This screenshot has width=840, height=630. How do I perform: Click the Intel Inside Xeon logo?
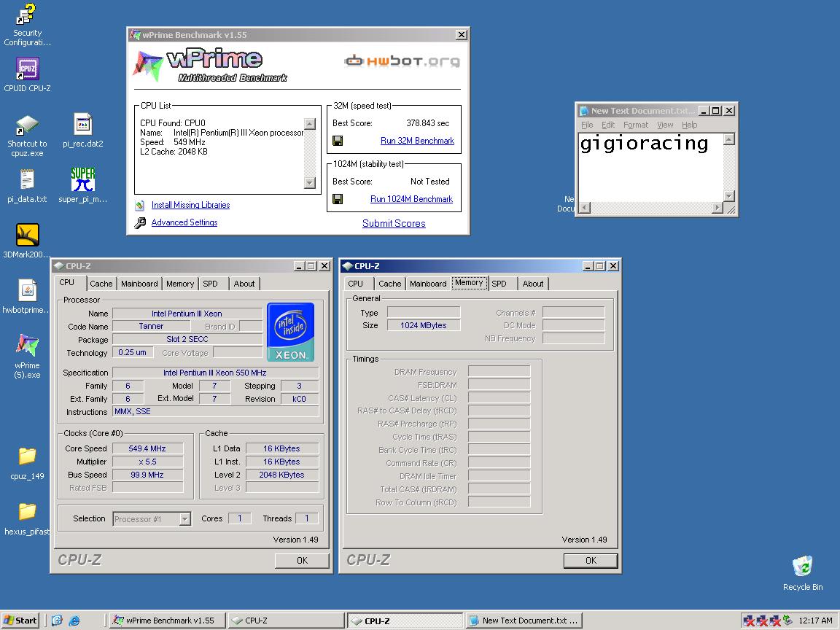(290, 332)
